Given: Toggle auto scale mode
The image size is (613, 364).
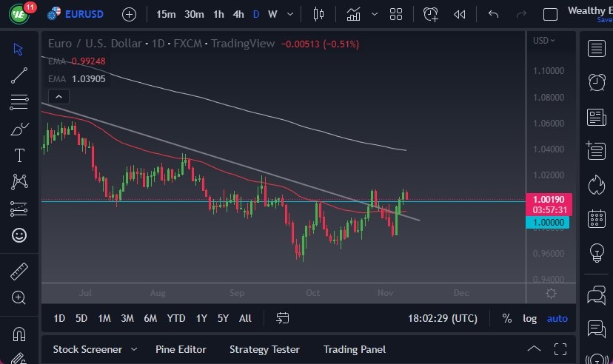Looking at the screenshot, I should tap(557, 318).
